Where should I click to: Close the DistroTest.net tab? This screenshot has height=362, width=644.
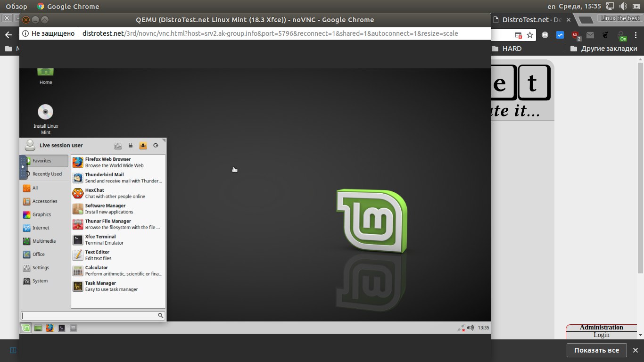coord(569,20)
